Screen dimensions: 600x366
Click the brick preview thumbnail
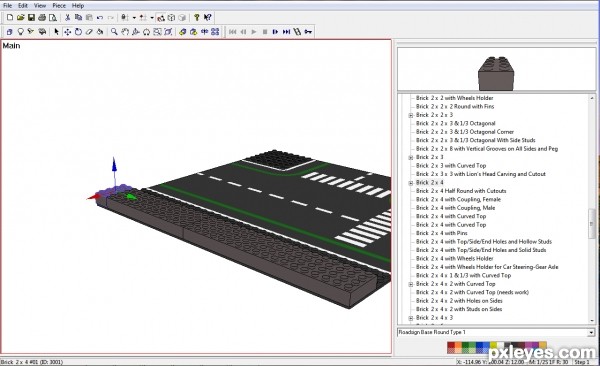[x=496, y=69]
